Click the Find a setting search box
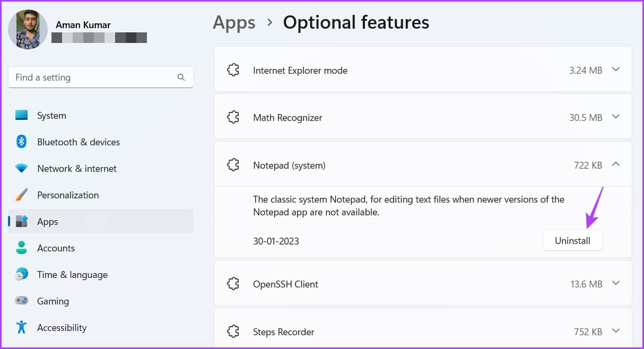Screen dimensions: 644x349 (101, 77)
